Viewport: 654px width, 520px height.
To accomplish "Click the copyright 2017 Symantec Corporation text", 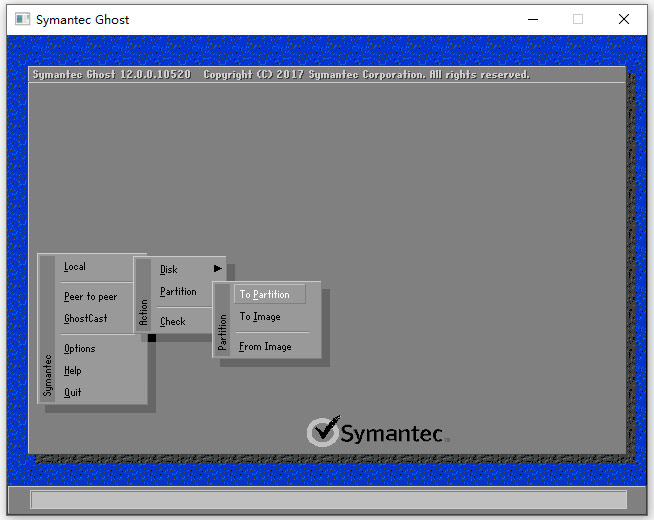I will (x=367, y=75).
